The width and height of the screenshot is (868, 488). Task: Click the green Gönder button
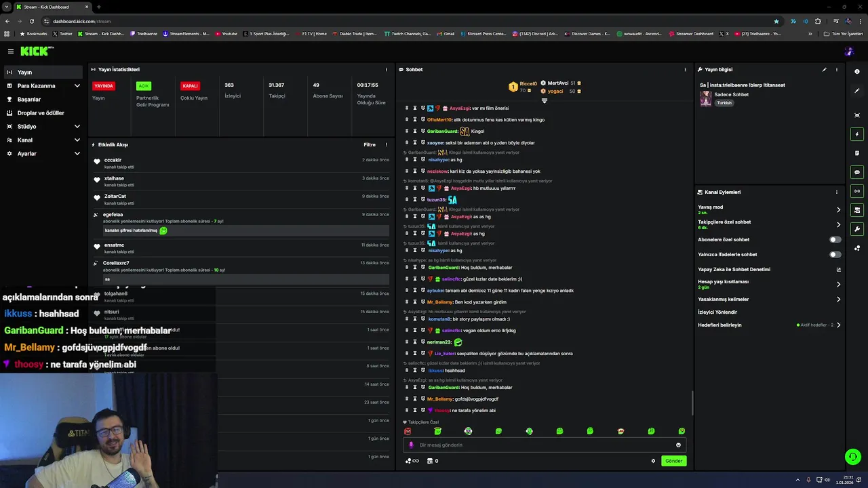pyautogui.click(x=673, y=461)
